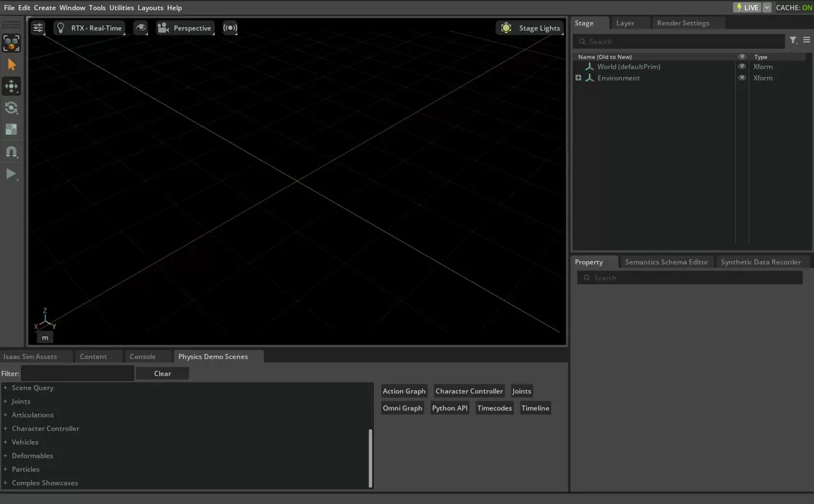The height and width of the screenshot is (504, 814).
Task: Select the Move tool in left toolbar
Action: [11, 86]
